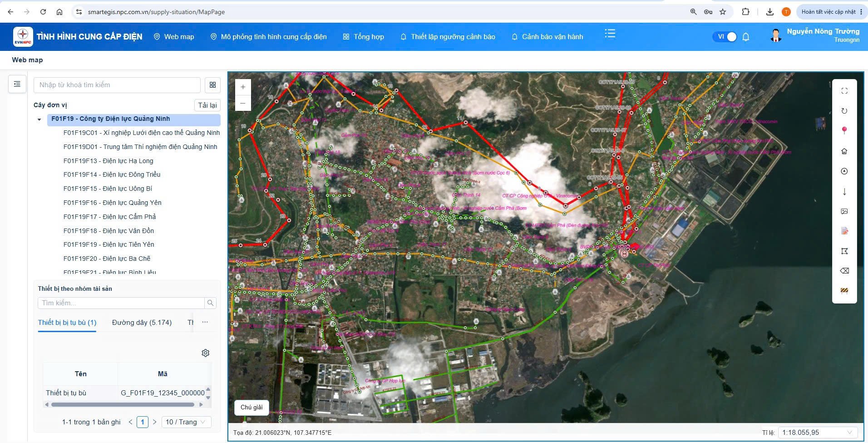Open the image basemap tool
This screenshot has height=443, width=868.
[x=844, y=211]
